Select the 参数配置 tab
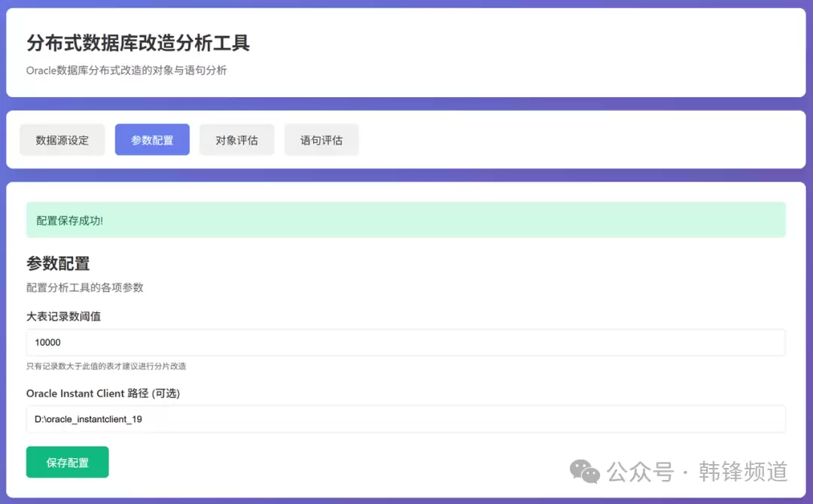Viewport: 813px width, 504px height. tap(152, 140)
